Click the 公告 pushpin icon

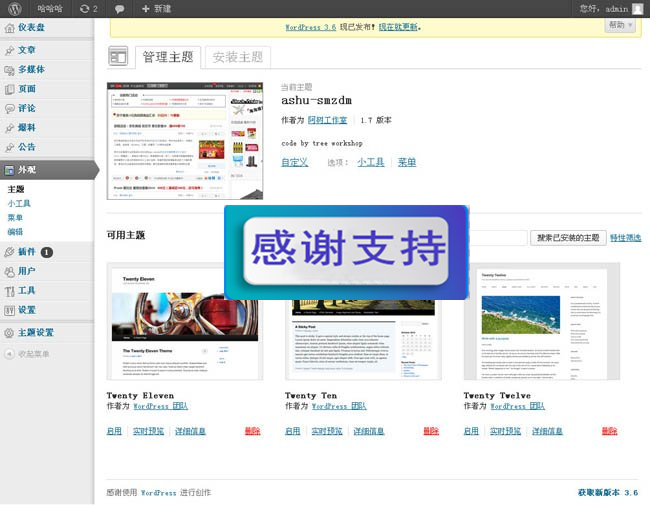[9, 147]
